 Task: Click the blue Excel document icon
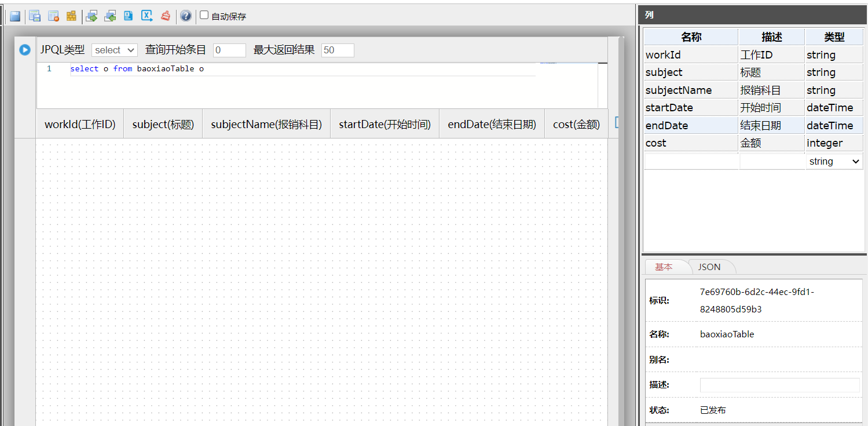(129, 16)
